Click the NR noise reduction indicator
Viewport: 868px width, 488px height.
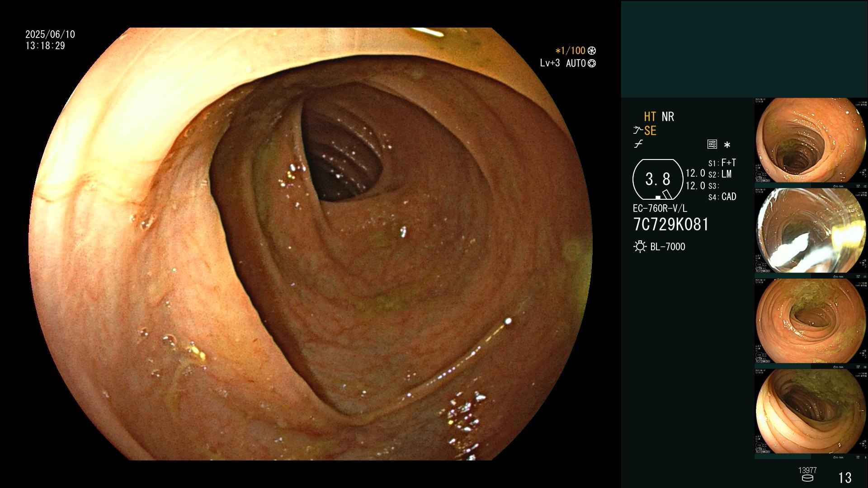[x=668, y=117]
